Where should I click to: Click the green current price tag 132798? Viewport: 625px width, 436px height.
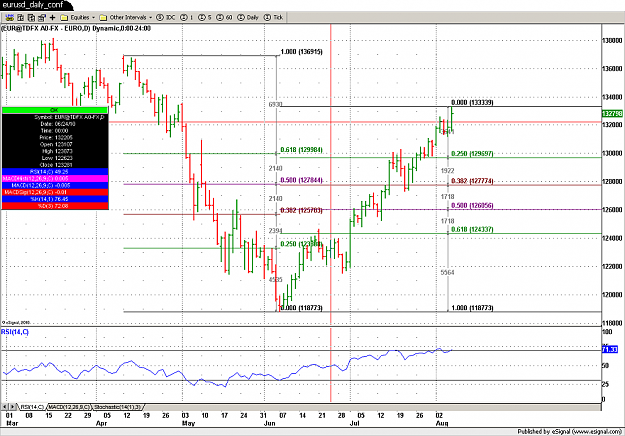(612, 114)
